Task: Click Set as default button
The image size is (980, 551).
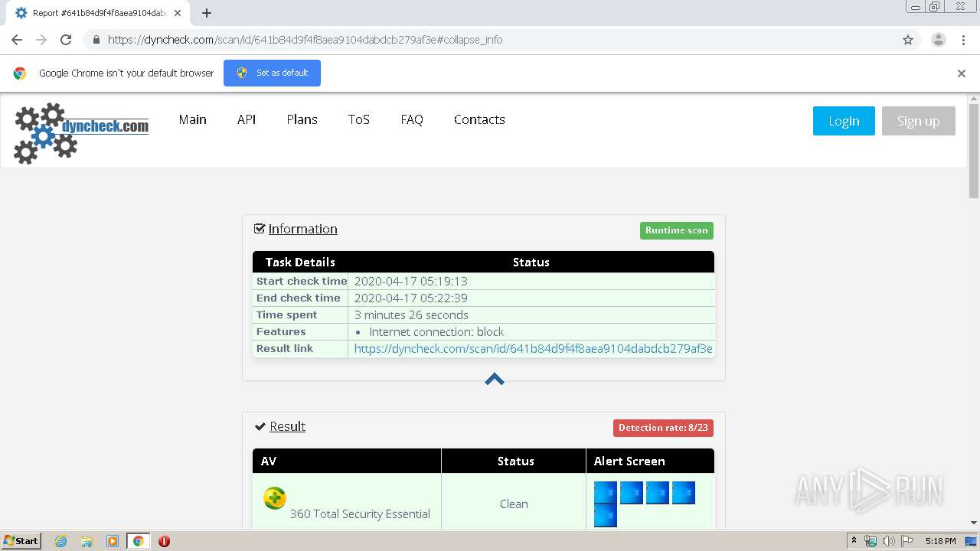Action: (272, 73)
